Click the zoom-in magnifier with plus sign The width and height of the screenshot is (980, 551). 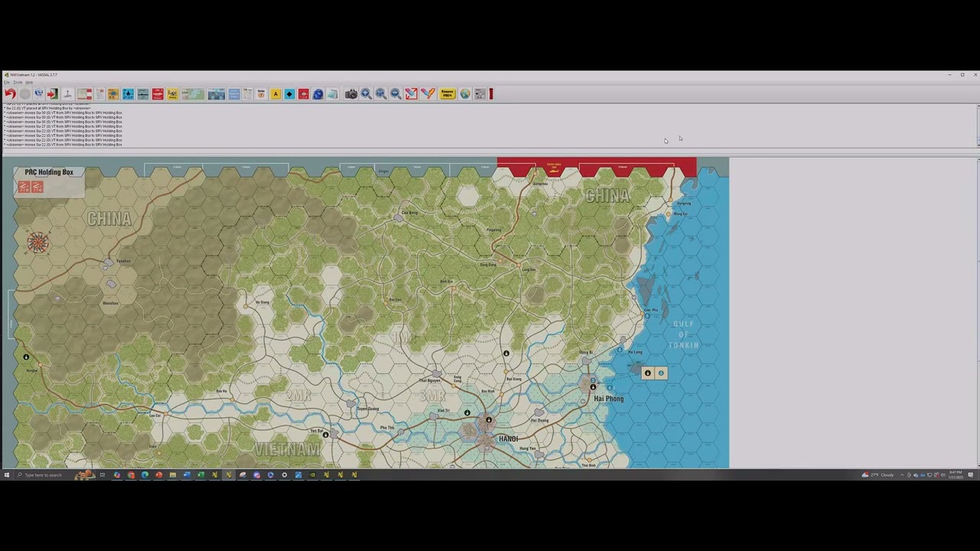tap(366, 93)
